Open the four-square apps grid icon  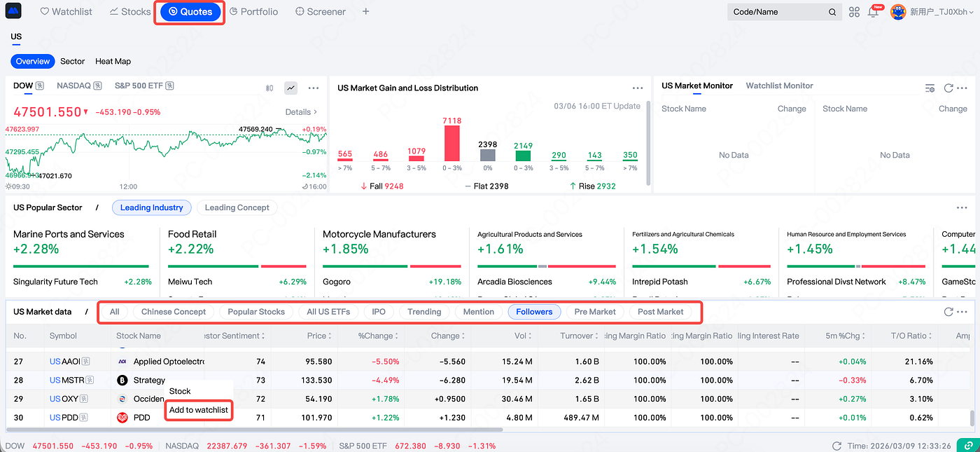coord(854,12)
